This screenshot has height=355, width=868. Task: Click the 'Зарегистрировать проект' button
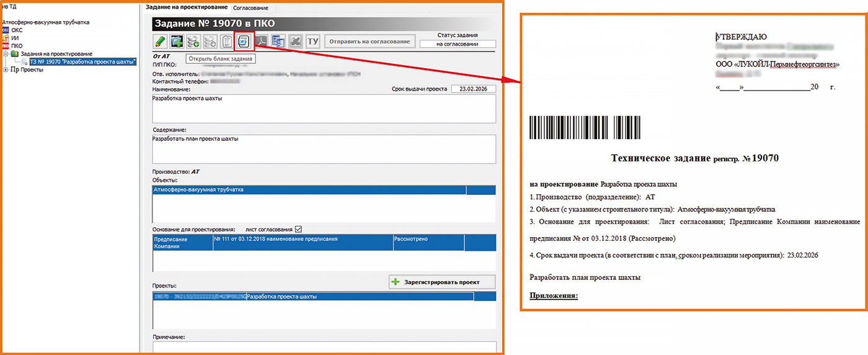click(x=442, y=282)
